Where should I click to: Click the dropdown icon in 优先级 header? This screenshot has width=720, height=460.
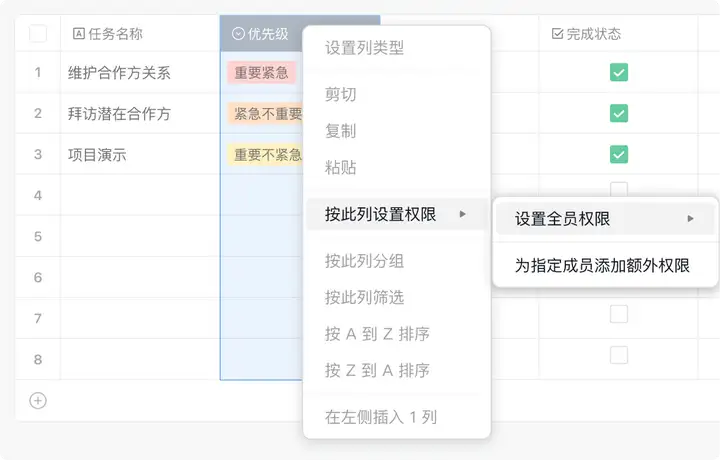[x=238, y=34]
